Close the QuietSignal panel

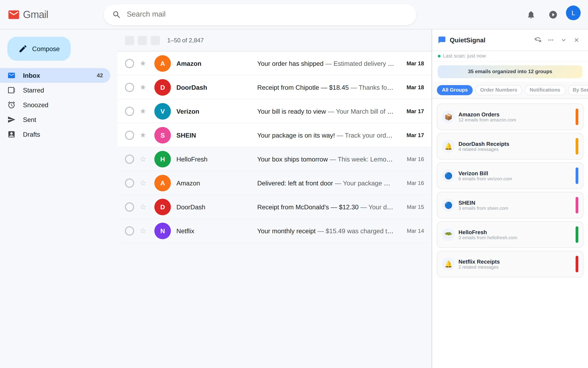576,40
